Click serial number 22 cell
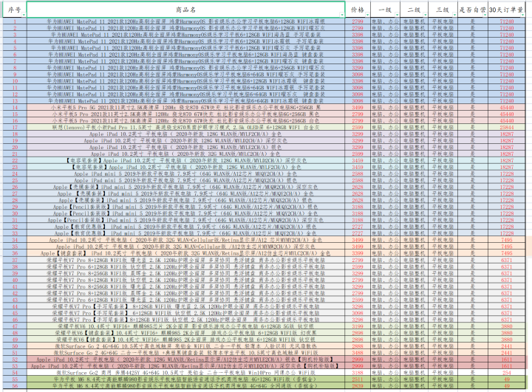This screenshot has width=532, height=392. point(15,160)
